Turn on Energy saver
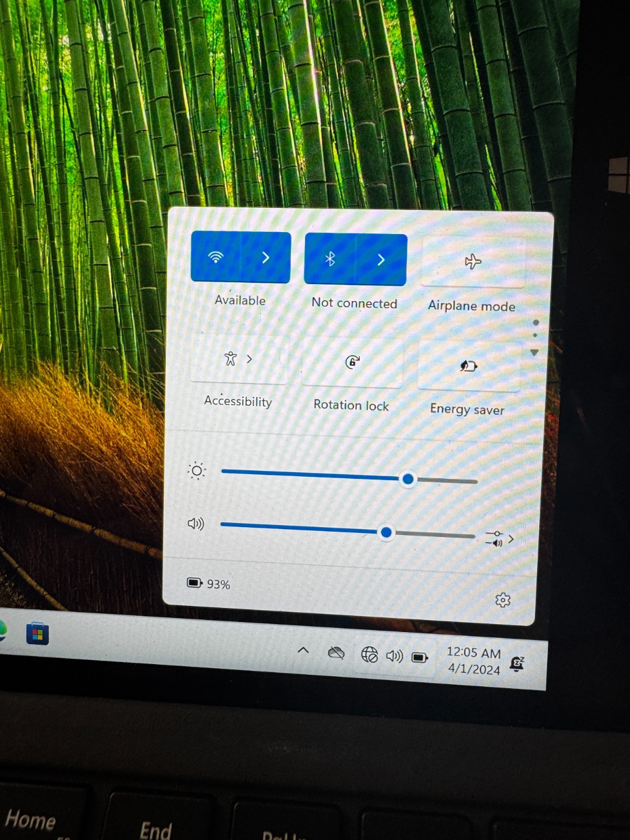The width and height of the screenshot is (630, 840). click(x=469, y=365)
